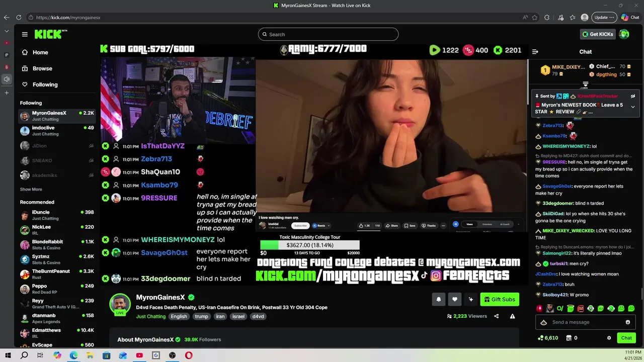This screenshot has height=362, width=644.
Task: Insert the O/ emote
Action: [560, 308]
